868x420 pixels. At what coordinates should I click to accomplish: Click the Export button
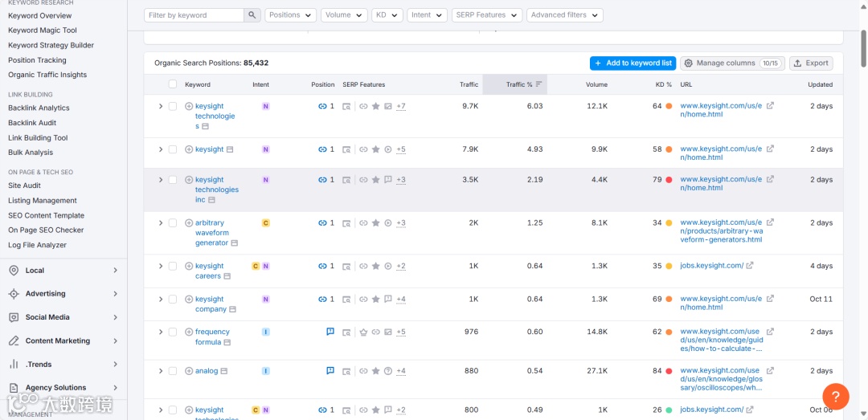pyautogui.click(x=811, y=63)
